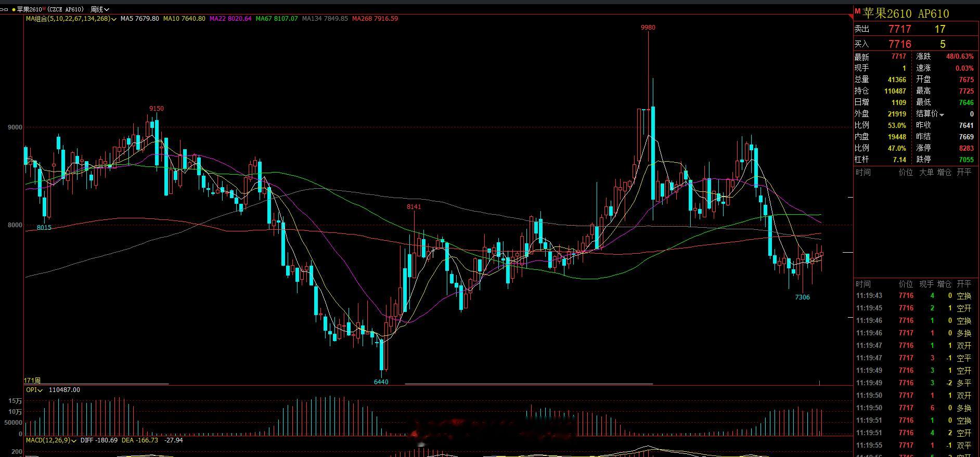Open the 周线 period dropdown
Image resolution: width=980 pixels, height=457 pixels.
coord(99,9)
